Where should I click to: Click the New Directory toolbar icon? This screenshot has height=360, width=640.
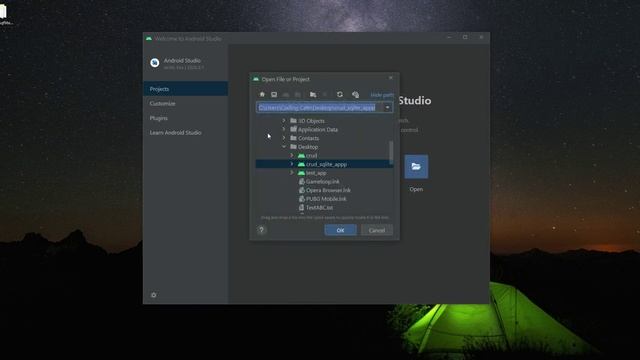tap(313, 94)
